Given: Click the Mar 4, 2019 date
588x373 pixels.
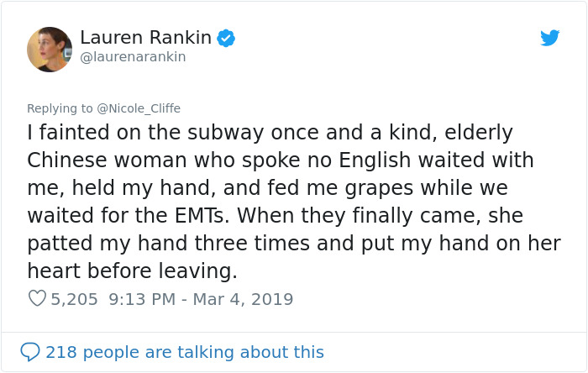Looking at the screenshot, I should click(243, 299).
